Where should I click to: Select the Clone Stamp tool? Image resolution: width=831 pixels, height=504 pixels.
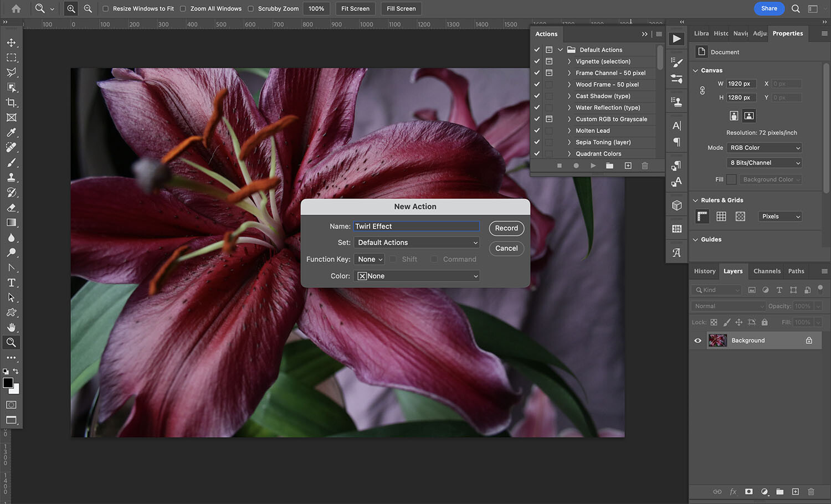pos(12,177)
